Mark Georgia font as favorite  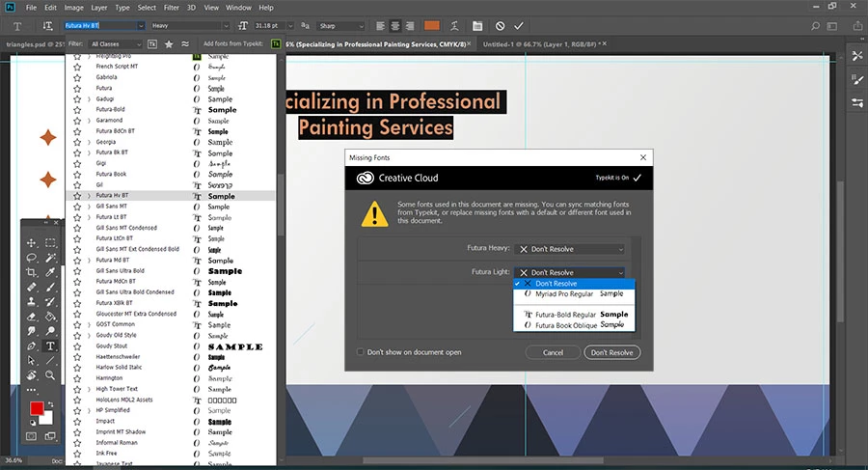click(77, 142)
